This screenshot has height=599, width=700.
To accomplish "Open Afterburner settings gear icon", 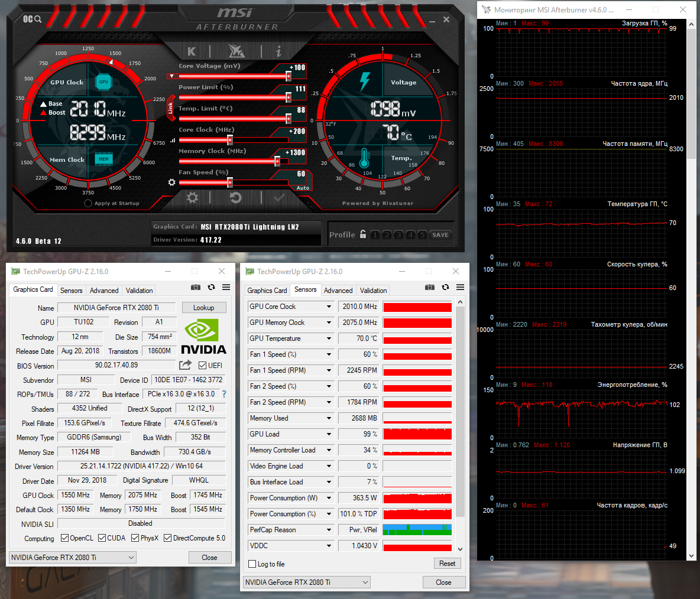I will (192, 197).
